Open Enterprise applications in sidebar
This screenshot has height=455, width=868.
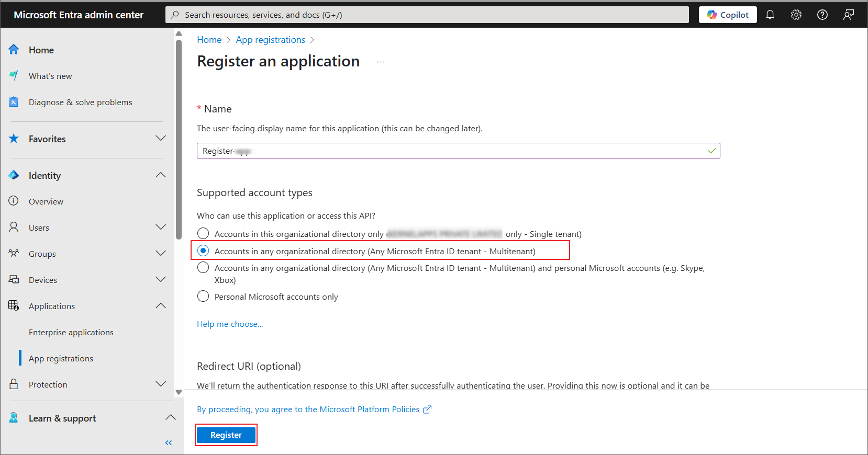71,332
